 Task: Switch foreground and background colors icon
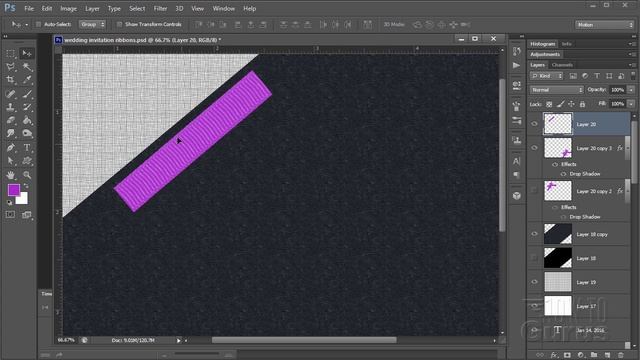[26, 186]
